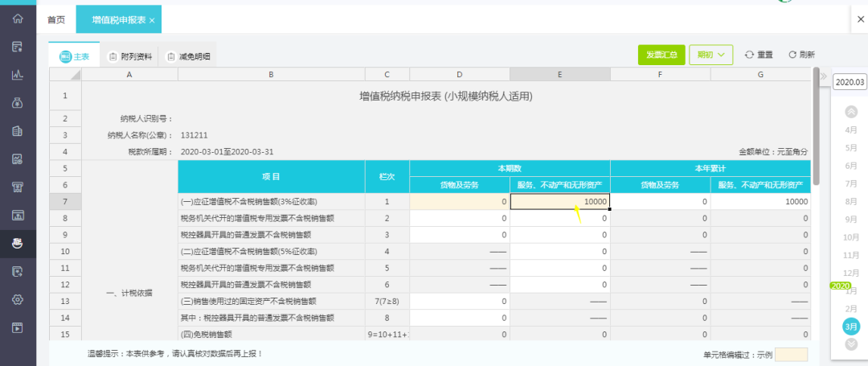
Task: Open the line chart icon in the sidebar
Action: (18, 74)
